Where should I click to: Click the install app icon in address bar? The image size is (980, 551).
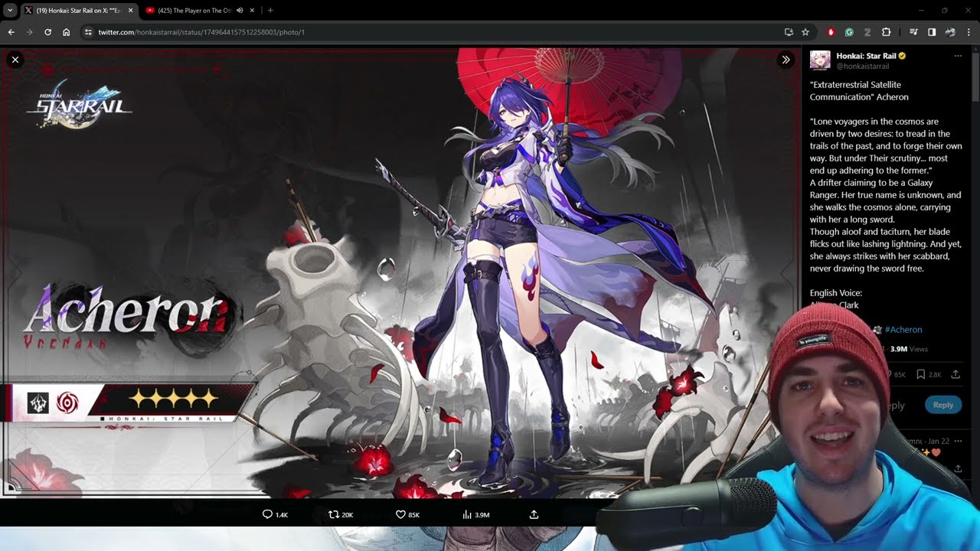pyautogui.click(x=789, y=32)
